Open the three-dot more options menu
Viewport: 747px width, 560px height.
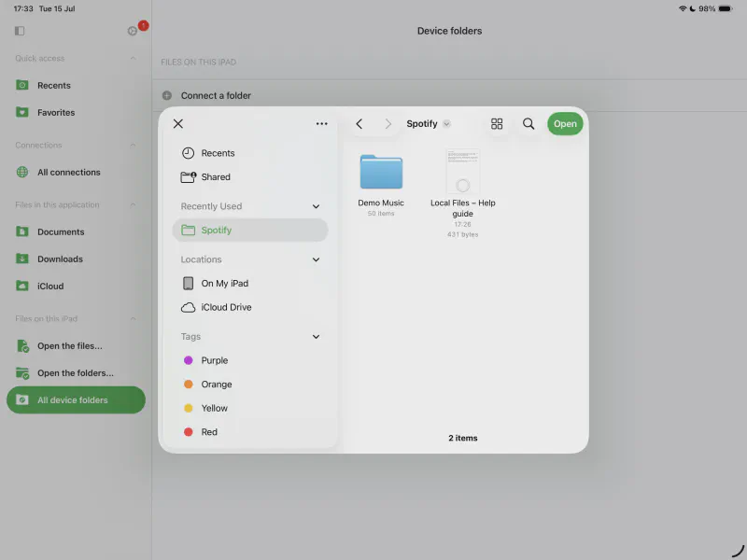(x=321, y=124)
